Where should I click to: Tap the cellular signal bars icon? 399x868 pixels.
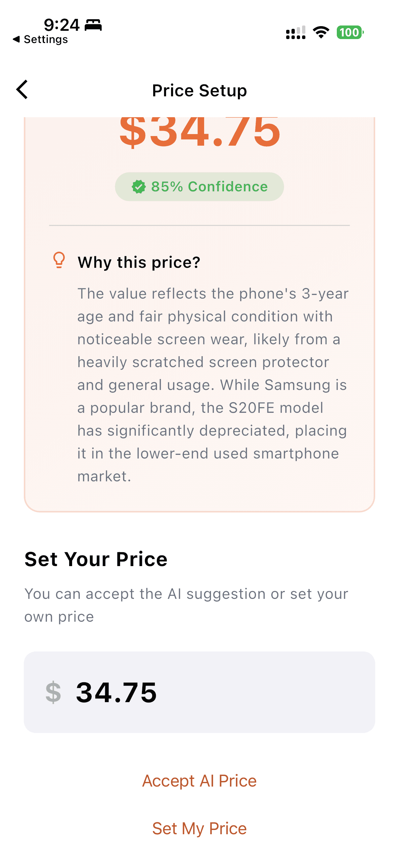[296, 32]
